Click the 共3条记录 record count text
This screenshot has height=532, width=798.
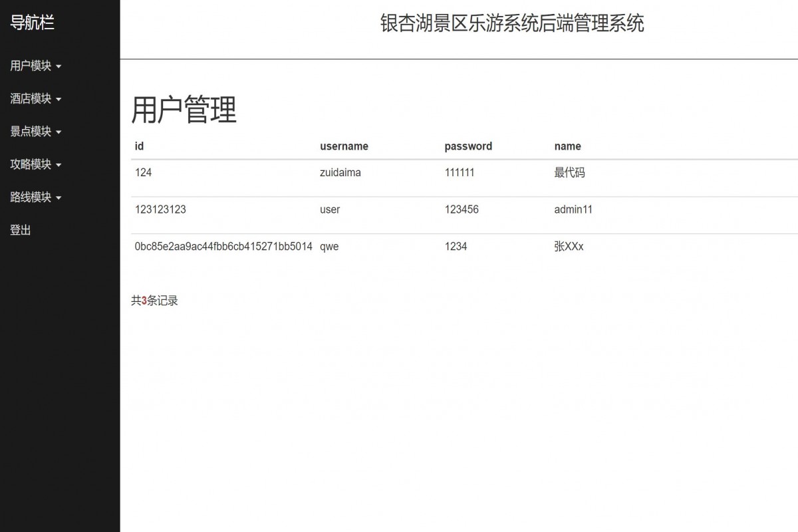(155, 300)
